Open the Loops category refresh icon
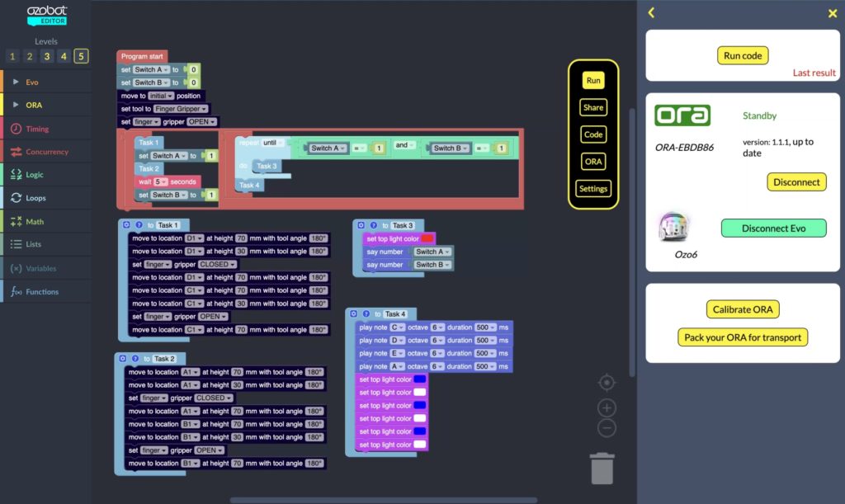The image size is (845, 504). click(x=17, y=198)
